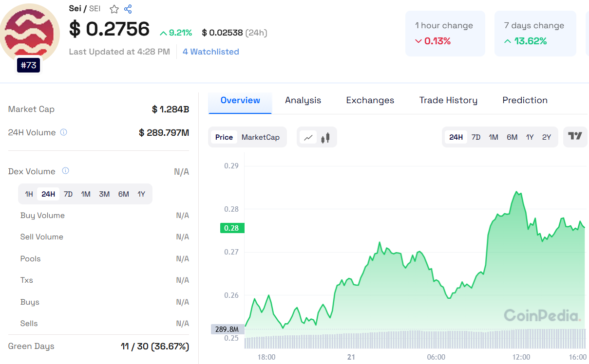Set the price chart range to 24H
Image resolution: width=589 pixels, height=364 pixels.
click(456, 137)
